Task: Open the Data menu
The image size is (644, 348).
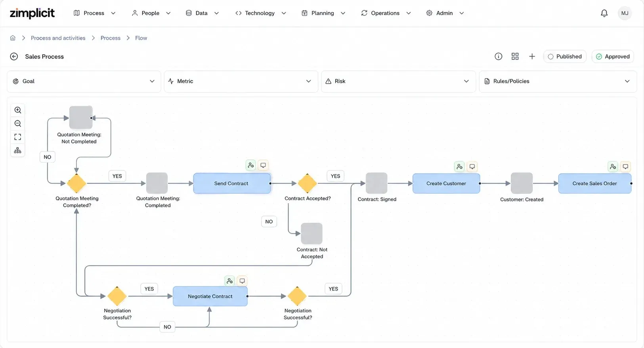Action: point(202,13)
